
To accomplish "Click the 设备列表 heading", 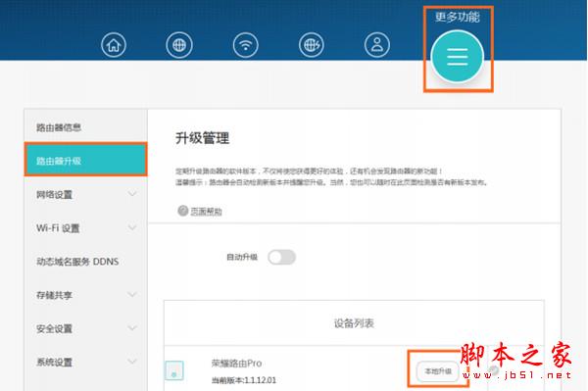I will (x=354, y=323).
